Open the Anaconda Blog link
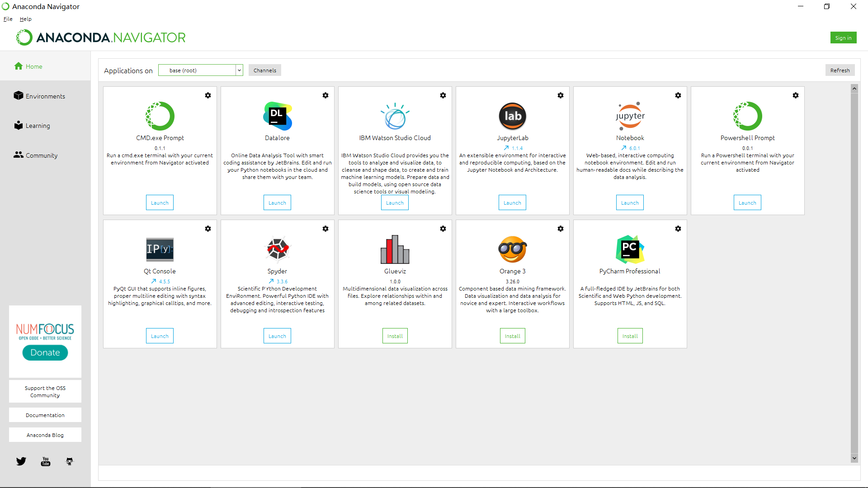The width and height of the screenshot is (868, 488). click(45, 435)
